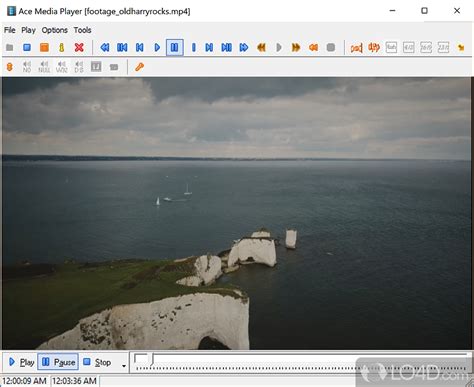
Task: Click the gray folder open-file icon
Action: 10,47
